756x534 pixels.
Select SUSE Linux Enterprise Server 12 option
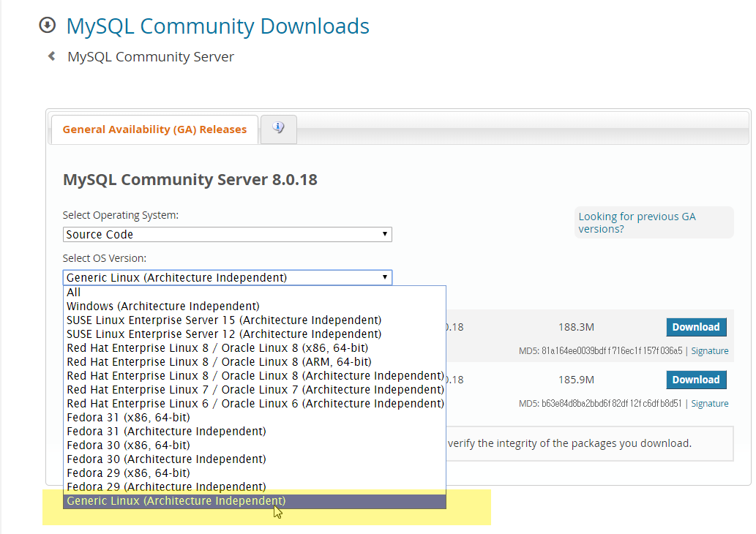[x=255, y=334]
